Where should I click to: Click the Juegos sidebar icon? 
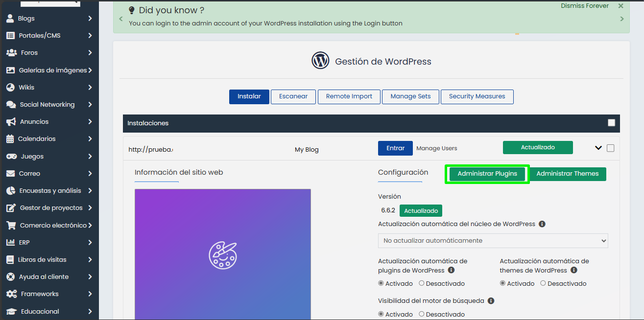tap(11, 156)
